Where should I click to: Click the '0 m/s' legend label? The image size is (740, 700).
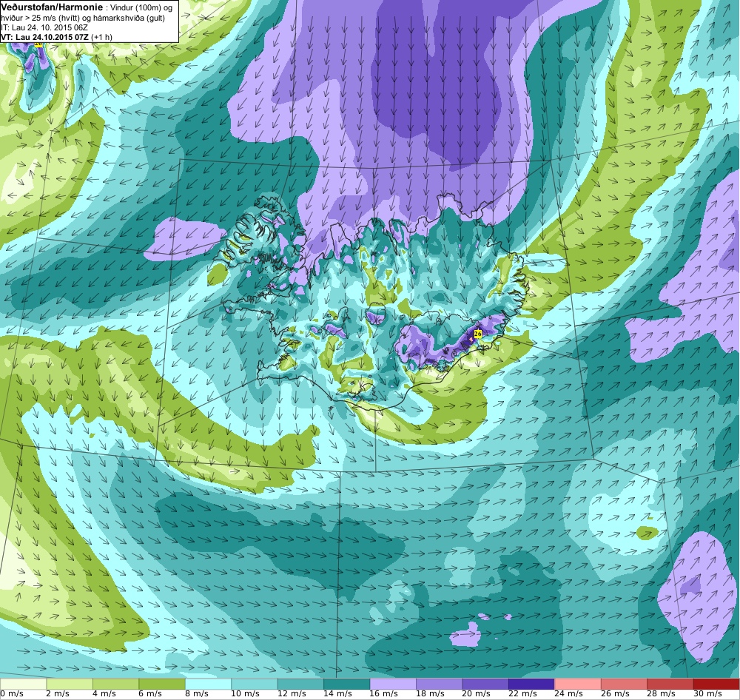click(12, 694)
